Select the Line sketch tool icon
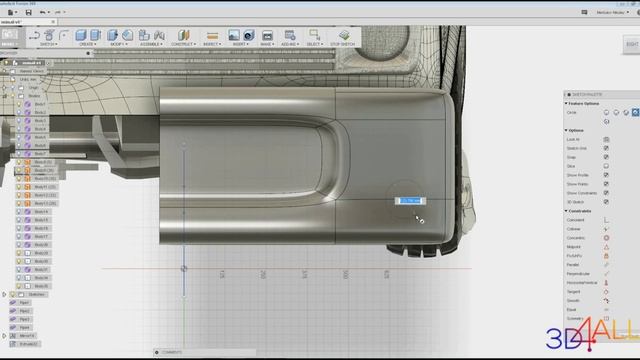Screen dimensions: 640x360 [34, 36]
